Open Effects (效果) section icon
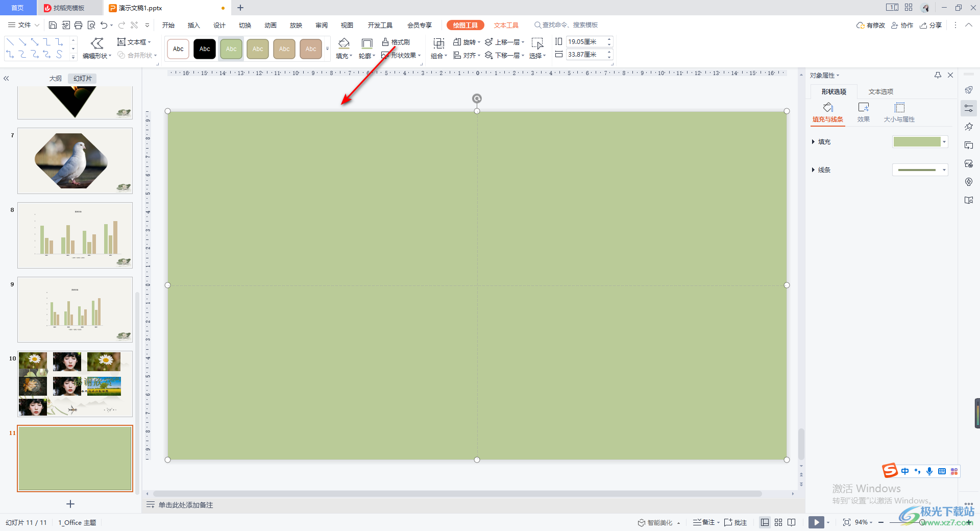Viewport: 980px width, 531px height. pos(864,113)
